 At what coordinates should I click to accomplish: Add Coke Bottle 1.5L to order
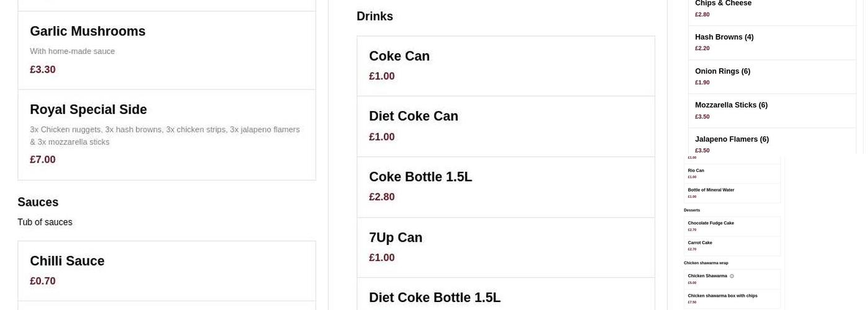click(505, 187)
